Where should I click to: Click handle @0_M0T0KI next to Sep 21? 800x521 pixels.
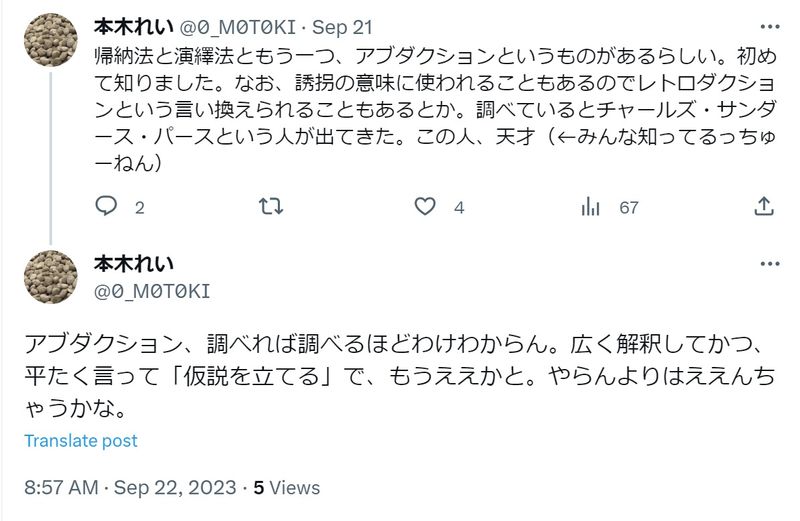(x=241, y=24)
